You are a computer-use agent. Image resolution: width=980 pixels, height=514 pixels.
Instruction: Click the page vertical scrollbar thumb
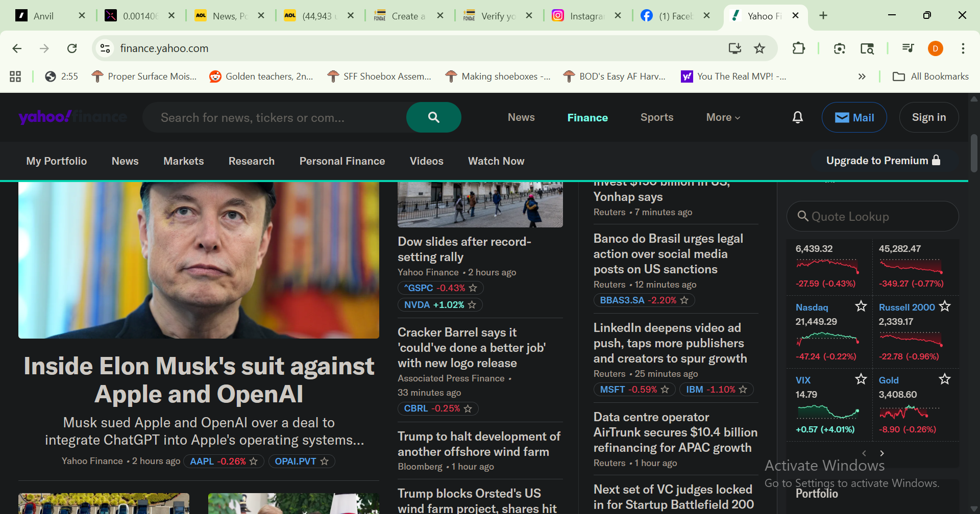pyautogui.click(x=974, y=153)
